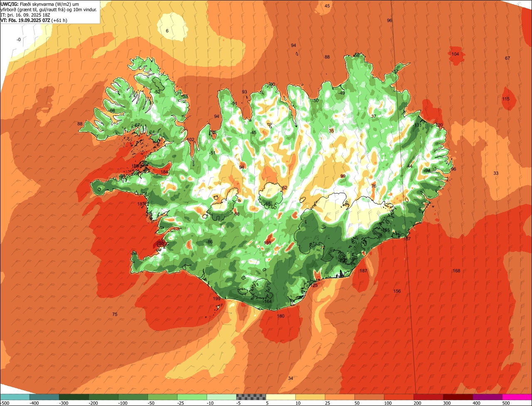Click the map value '102' on the map
532x406 pixels.
coord(191,139)
